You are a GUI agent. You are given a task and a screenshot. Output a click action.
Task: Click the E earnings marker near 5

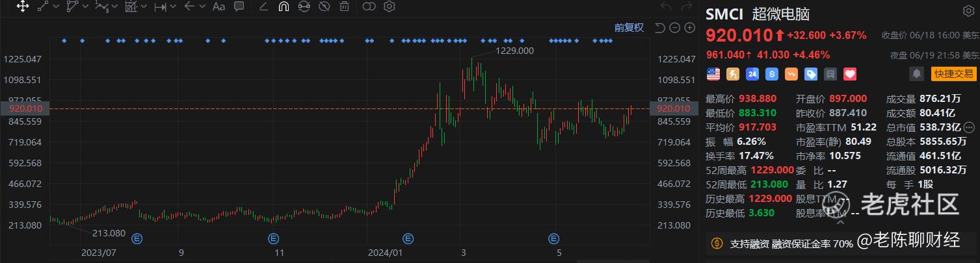point(554,238)
